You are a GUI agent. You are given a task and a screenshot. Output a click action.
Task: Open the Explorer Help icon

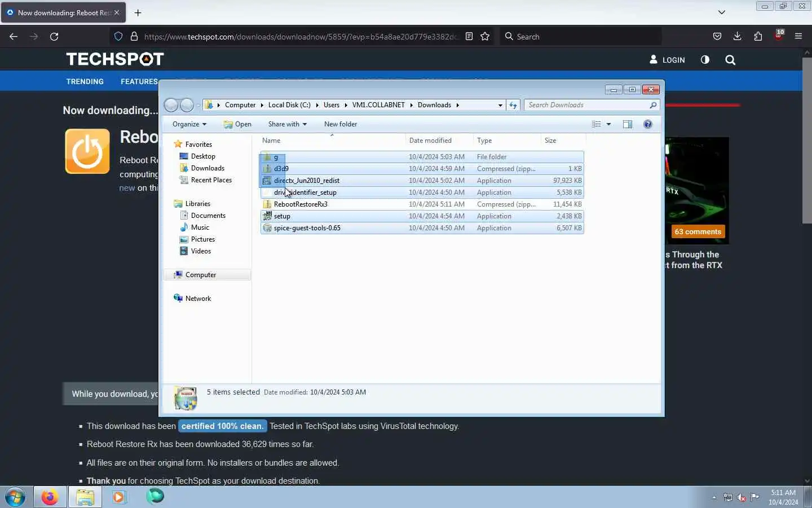coord(648,124)
